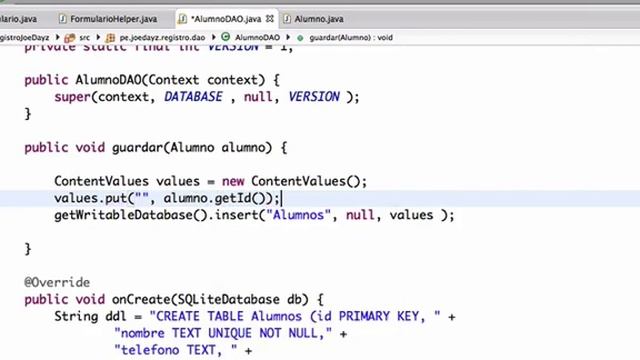This screenshot has height=360, width=640.
Task: Select the AlumnoDAO breadcrumb entry
Action: click(257, 38)
